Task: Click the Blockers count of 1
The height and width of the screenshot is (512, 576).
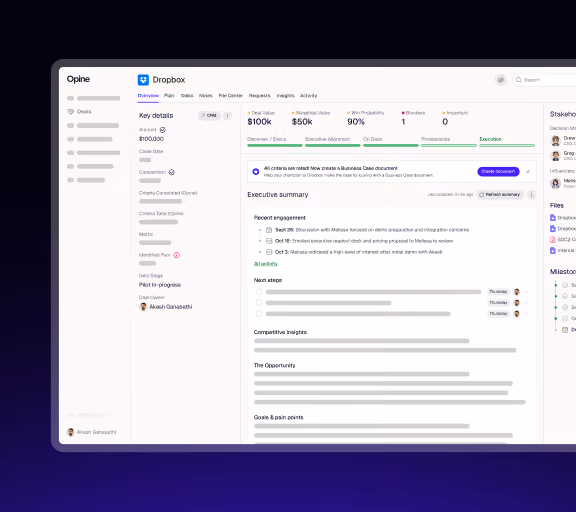Action: click(403, 122)
